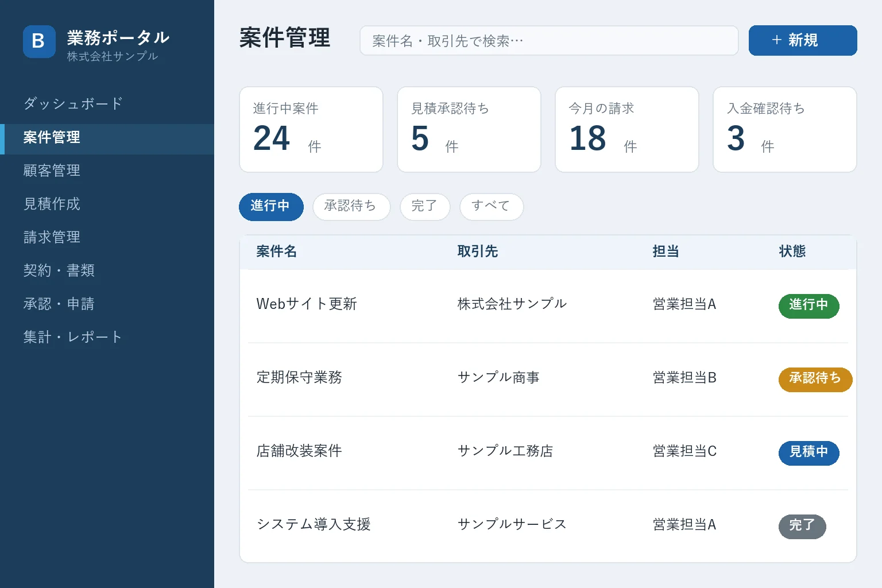
Task: Select the 進行中 filter tab
Action: (x=271, y=207)
